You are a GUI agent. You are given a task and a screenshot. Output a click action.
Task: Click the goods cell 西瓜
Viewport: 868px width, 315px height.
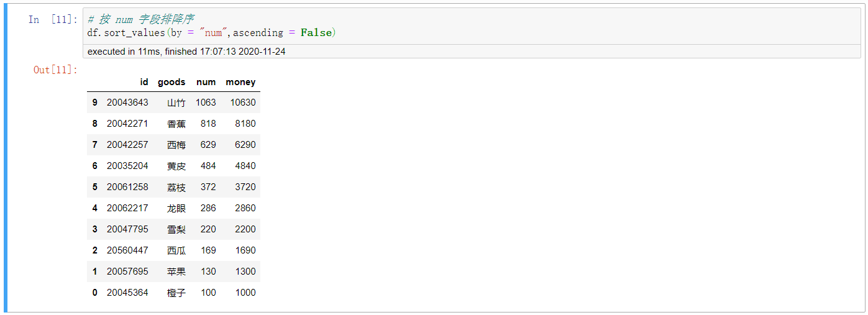click(x=176, y=250)
